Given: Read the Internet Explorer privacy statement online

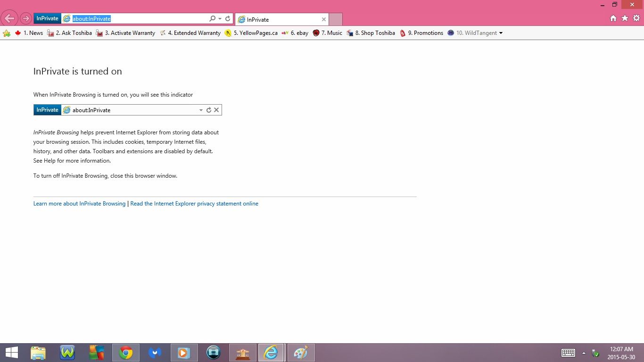Looking at the screenshot, I should click(194, 203).
